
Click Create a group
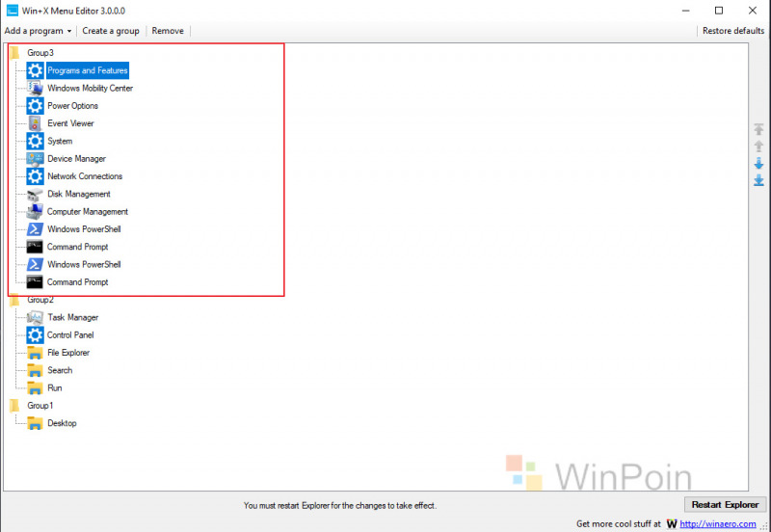[111, 31]
